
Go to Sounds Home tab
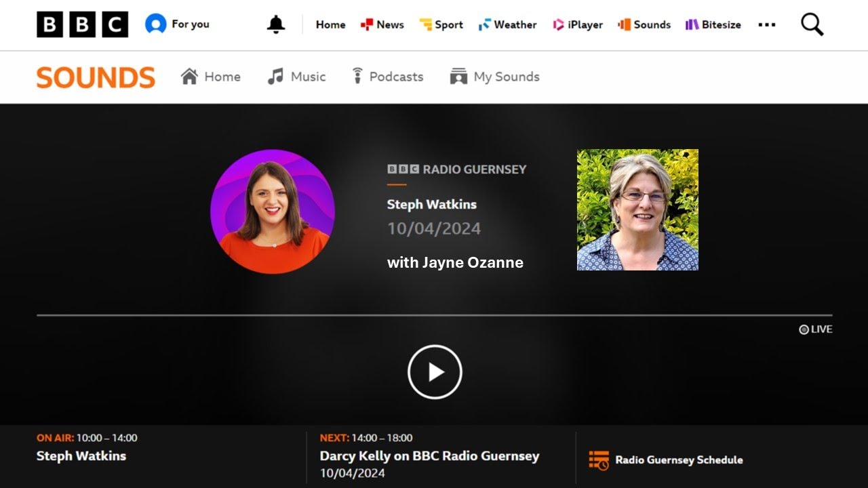click(x=211, y=77)
